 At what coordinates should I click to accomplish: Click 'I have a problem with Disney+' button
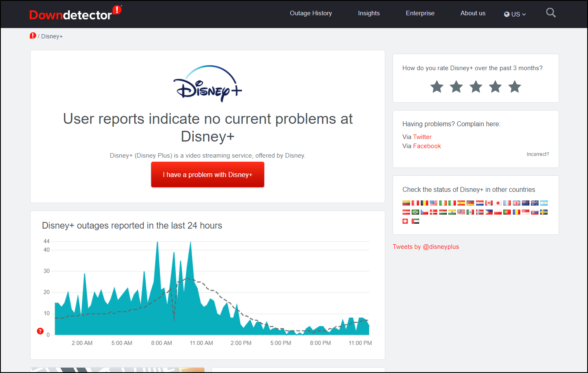click(x=208, y=175)
